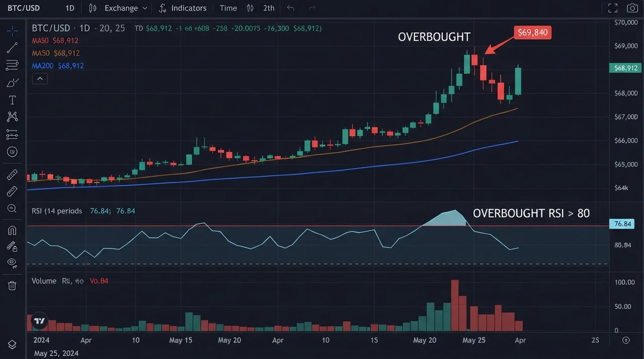This screenshot has height=359, width=644.
Task: Click the 100.00 volume axis label
Action: (x=624, y=282)
